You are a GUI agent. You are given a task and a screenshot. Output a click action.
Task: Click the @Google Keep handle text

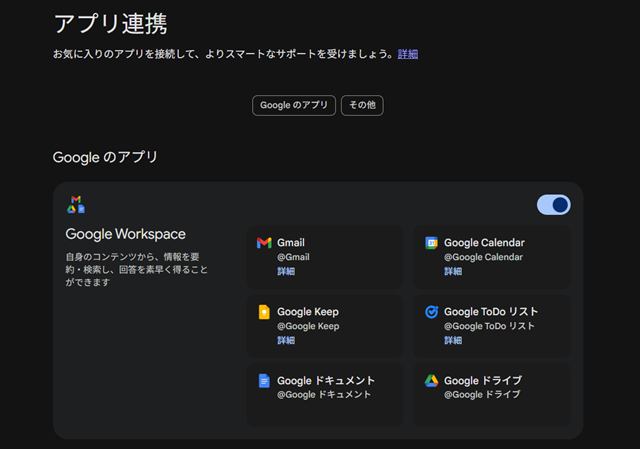coord(308,326)
